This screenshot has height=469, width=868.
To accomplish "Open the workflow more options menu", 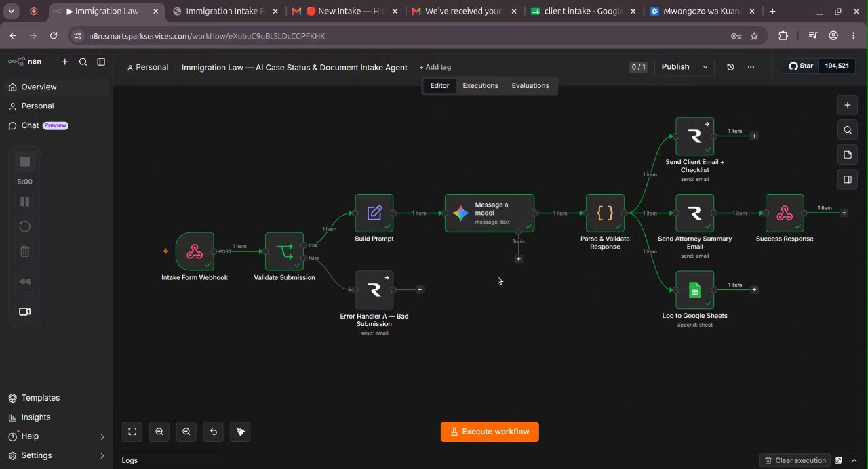I will coord(751,67).
